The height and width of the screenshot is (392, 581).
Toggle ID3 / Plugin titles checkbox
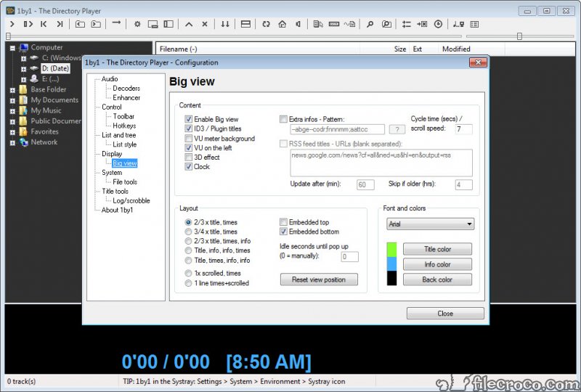pyautogui.click(x=188, y=128)
